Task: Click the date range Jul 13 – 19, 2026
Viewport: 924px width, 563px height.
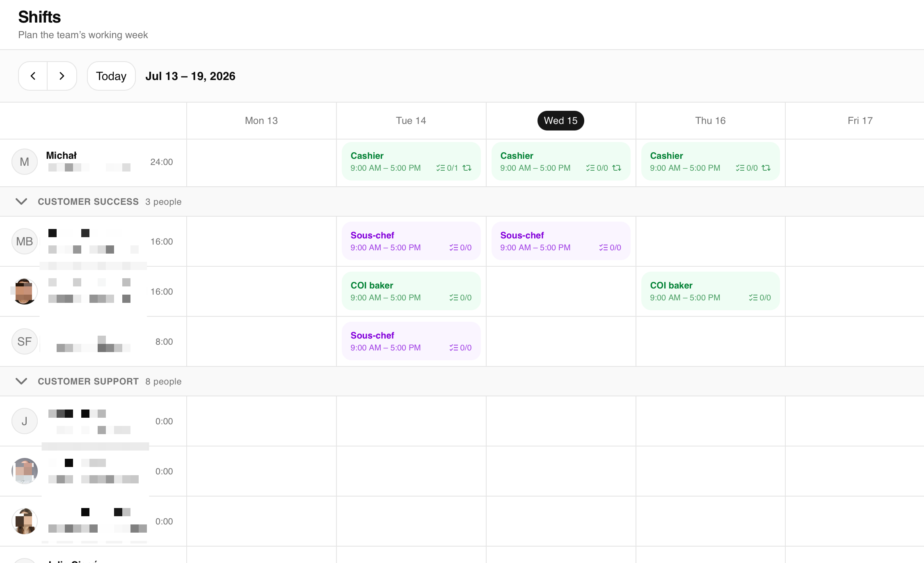Action: (190, 76)
